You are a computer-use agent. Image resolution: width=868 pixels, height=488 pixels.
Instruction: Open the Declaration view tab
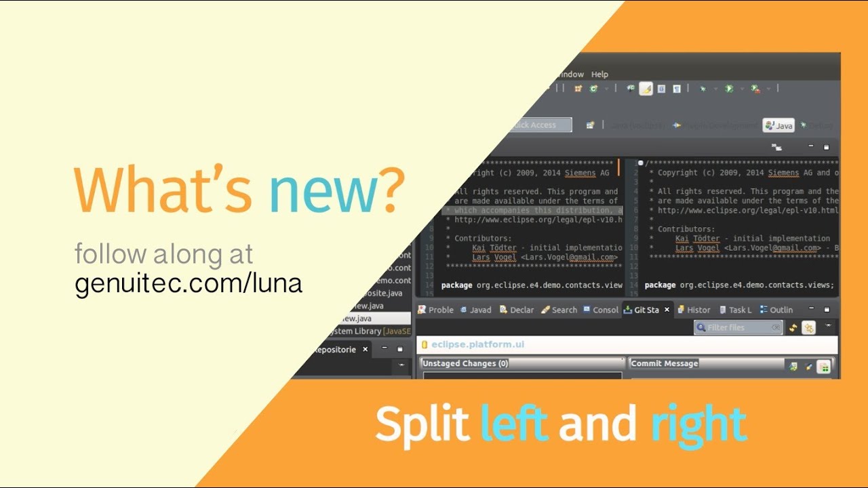(517, 310)
